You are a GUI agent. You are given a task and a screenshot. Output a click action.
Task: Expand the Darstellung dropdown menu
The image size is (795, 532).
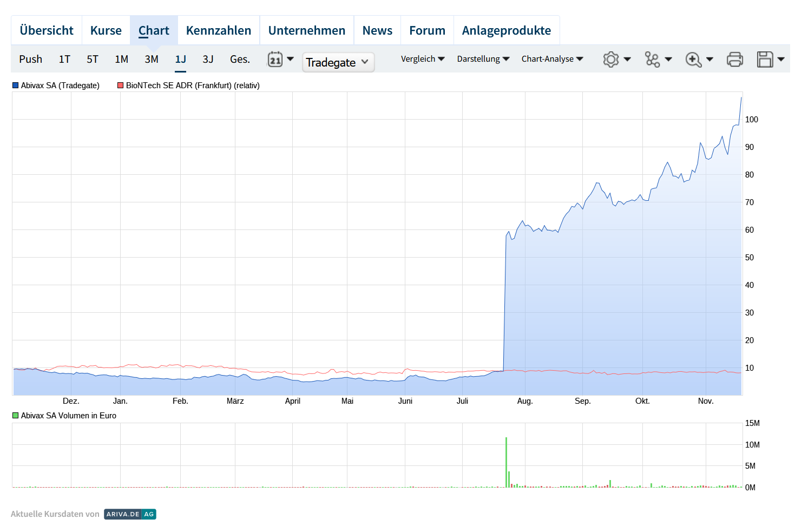click(x=483, y=59)
